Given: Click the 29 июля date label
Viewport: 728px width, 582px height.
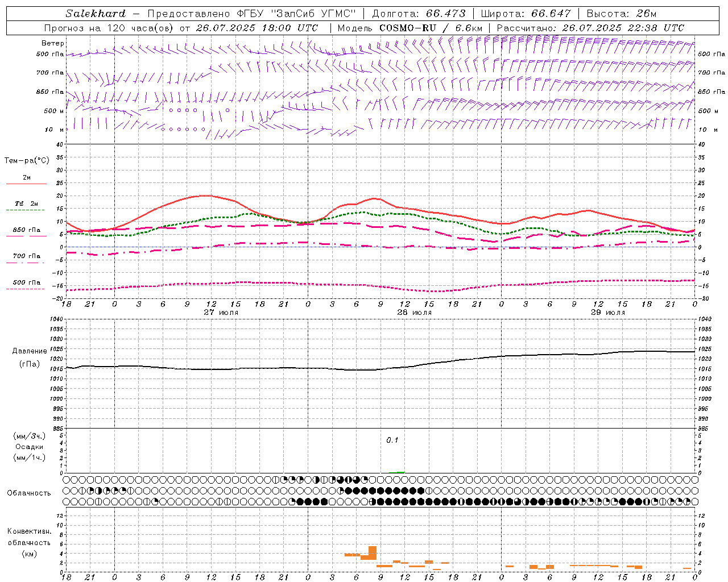Looking at the screenshot, I should coord(608,313).
